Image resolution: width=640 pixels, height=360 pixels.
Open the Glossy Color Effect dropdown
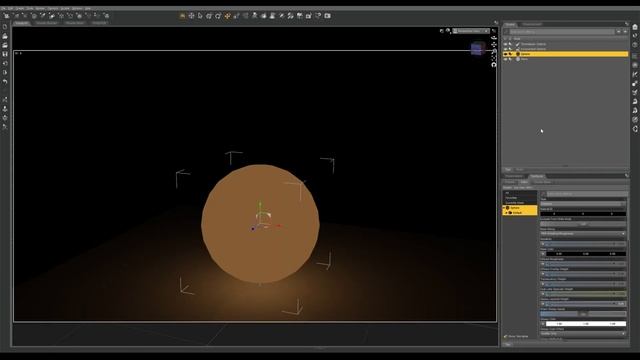point(583,334)
